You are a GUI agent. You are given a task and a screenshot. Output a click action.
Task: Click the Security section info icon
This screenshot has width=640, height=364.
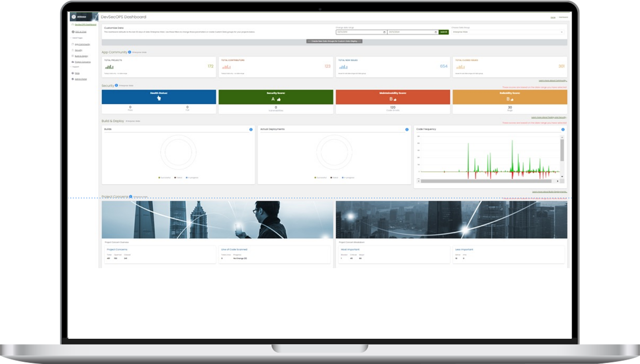pos(116,86)
